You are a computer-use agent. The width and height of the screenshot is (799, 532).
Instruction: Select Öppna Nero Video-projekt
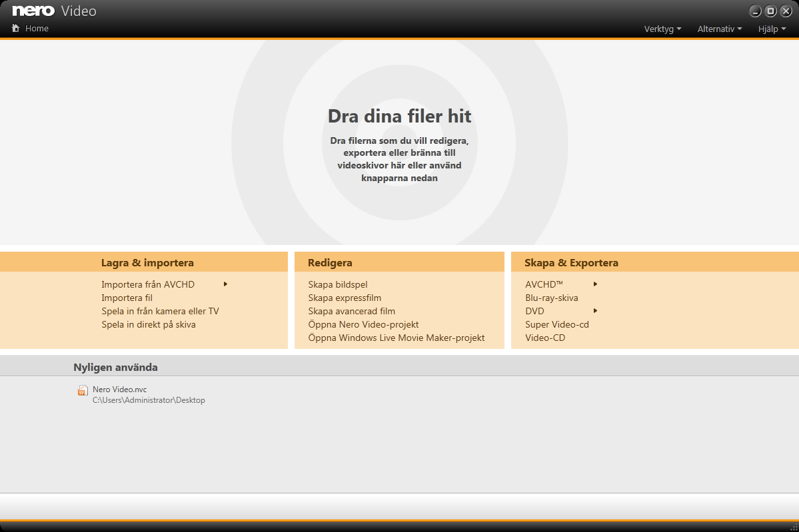click(x=363, y=324)
